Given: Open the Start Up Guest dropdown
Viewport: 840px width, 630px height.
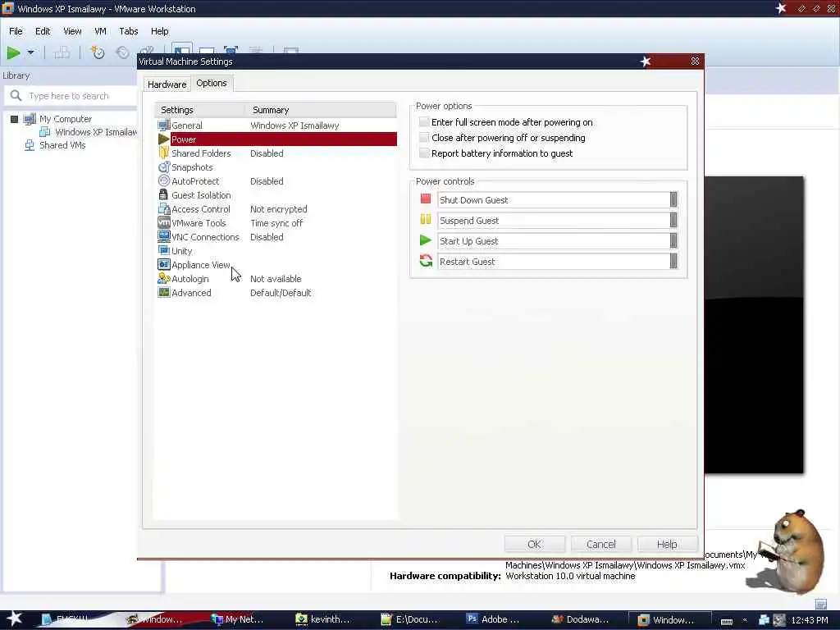Looking at the screenshot, I should click(x=673, y=240).
